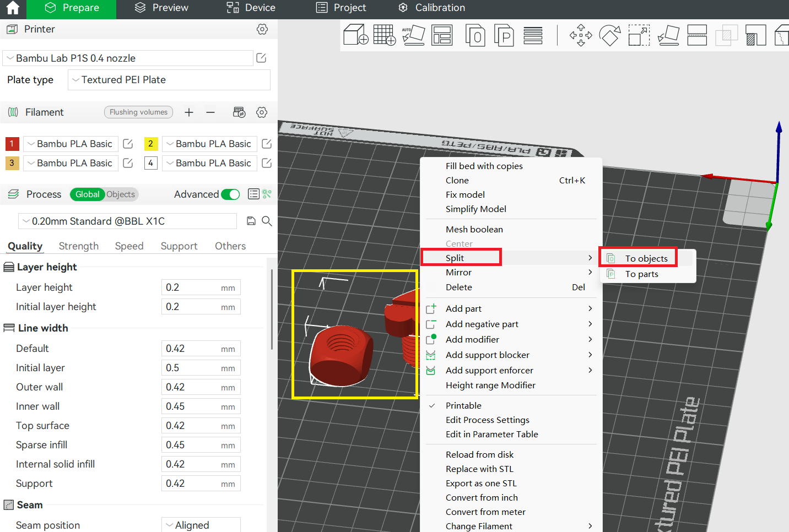This screenshot has width=789, height=532.
Task: Open filament 2 Bambu PLA Basic dropdown
Action: tap(209, 144)
